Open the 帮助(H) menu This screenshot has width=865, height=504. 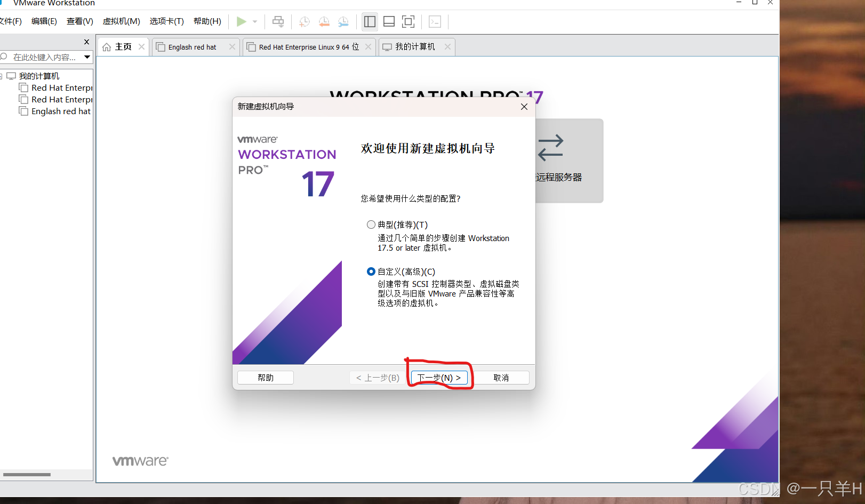coord(207,21)
